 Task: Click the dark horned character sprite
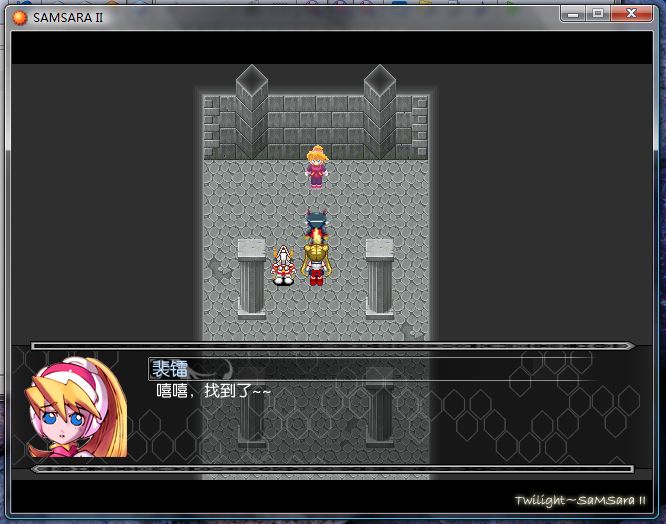tap(316, 225)
